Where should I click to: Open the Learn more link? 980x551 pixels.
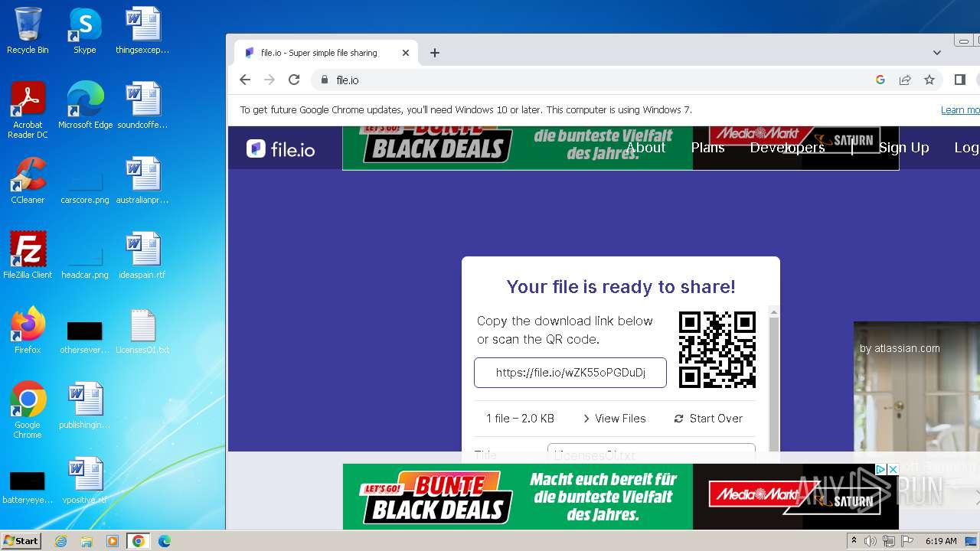(960, 110)
